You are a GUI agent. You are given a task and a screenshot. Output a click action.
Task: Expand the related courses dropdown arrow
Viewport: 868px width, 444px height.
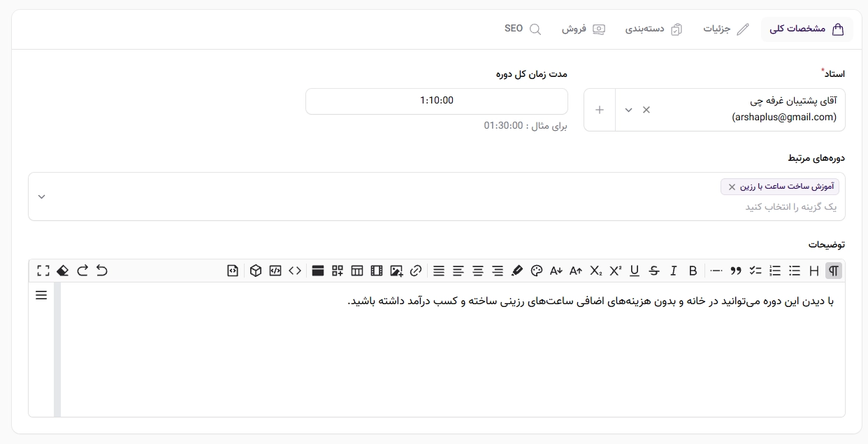click(x=41, y=196)
